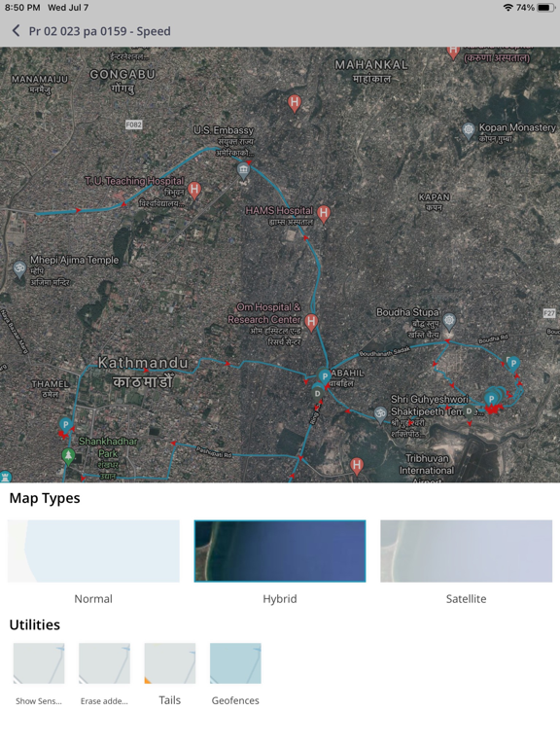Click the Pashupati Rd road label
560x747 pixels.
click(214, 451)
